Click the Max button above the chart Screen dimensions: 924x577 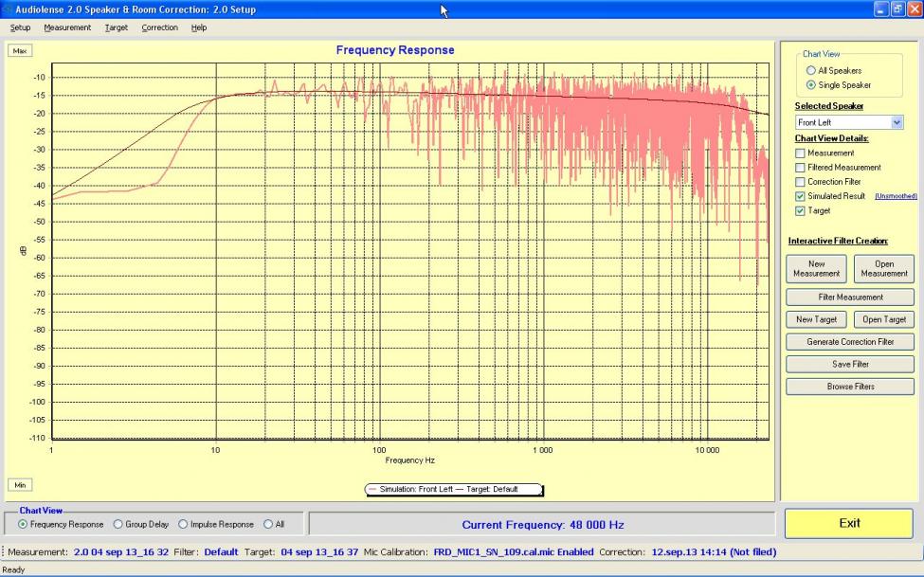[x=20, y=50]
